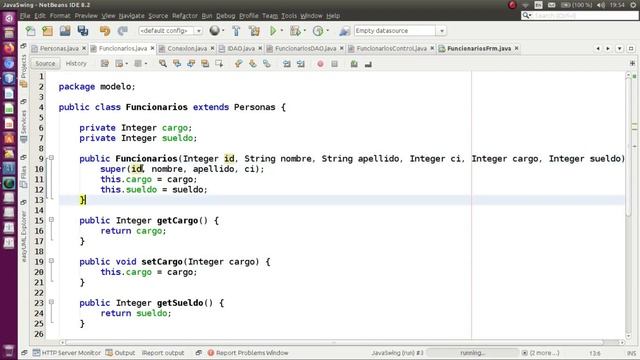Viewport: 640px width, 360px height.
Task: Switch to the FuncionariosDAO.java tab
Action: pos(305,49)
